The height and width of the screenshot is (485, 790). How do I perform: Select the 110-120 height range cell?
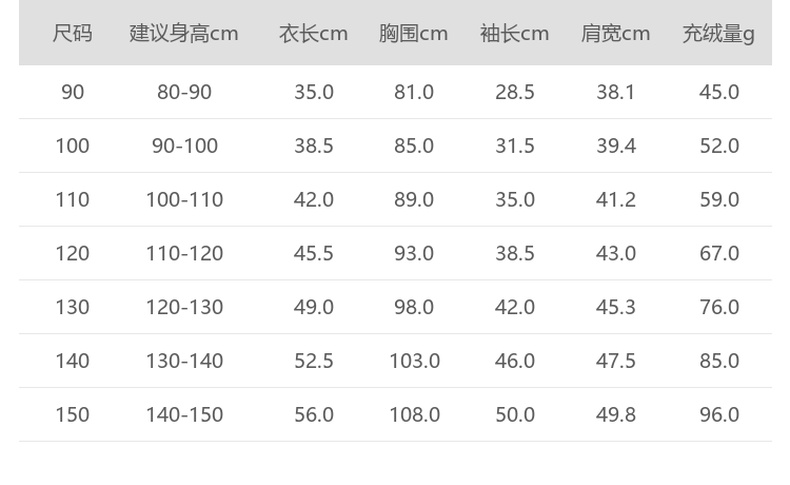pyautogui.click(x=184, y=253)
